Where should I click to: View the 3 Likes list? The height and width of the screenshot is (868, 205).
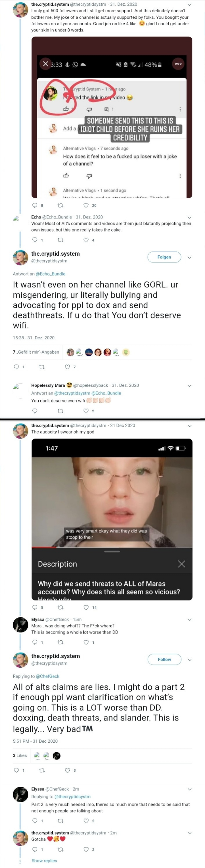[20, 755]
